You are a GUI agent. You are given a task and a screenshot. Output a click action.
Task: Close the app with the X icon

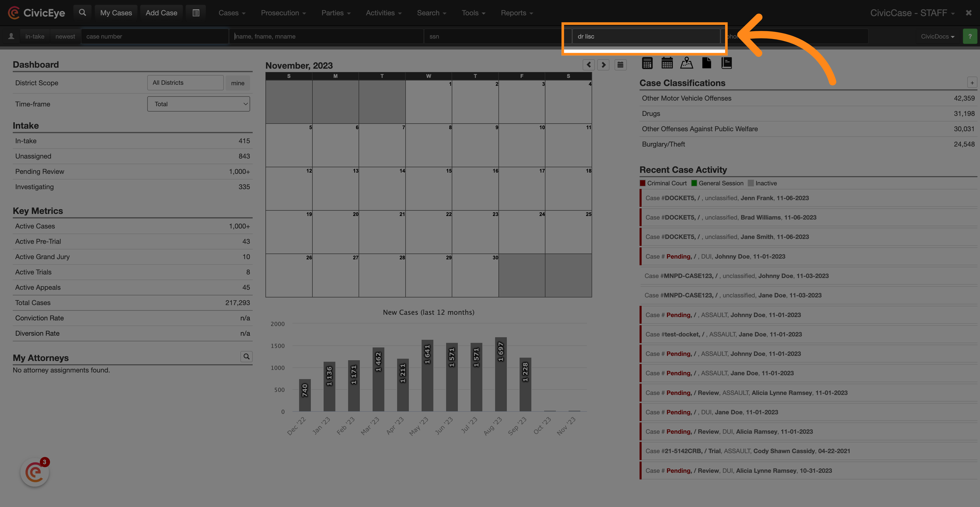point(969,13)
